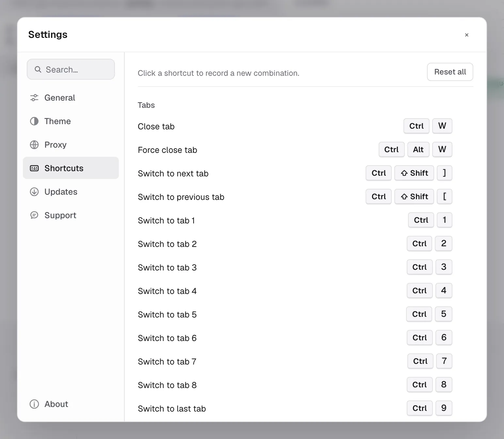The height and width of the screenshot is (439, 504).
Task: Click the About info icon
Action: 34,404
